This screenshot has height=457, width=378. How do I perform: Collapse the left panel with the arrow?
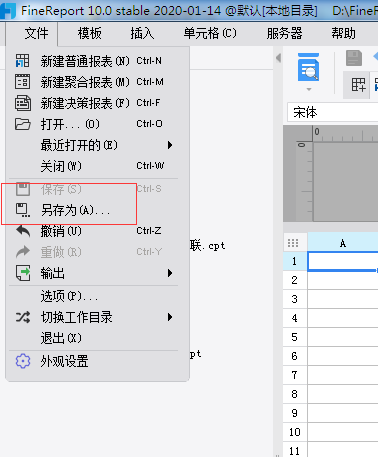click(278, 58)
